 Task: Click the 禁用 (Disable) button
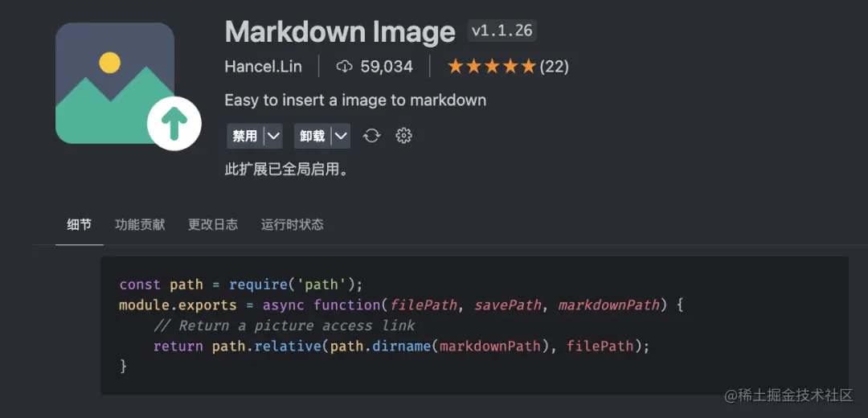(x=244, y=136)
